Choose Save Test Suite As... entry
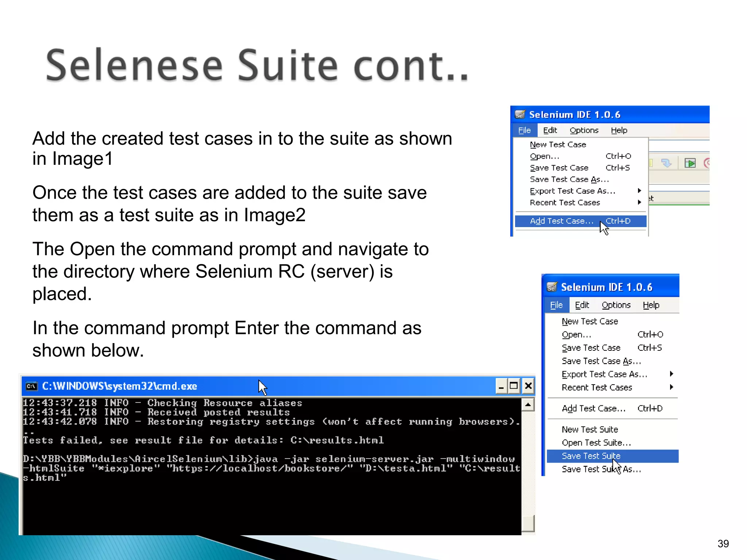The height and width of the screenshot is (560, 747). click(x=613, y=469)
